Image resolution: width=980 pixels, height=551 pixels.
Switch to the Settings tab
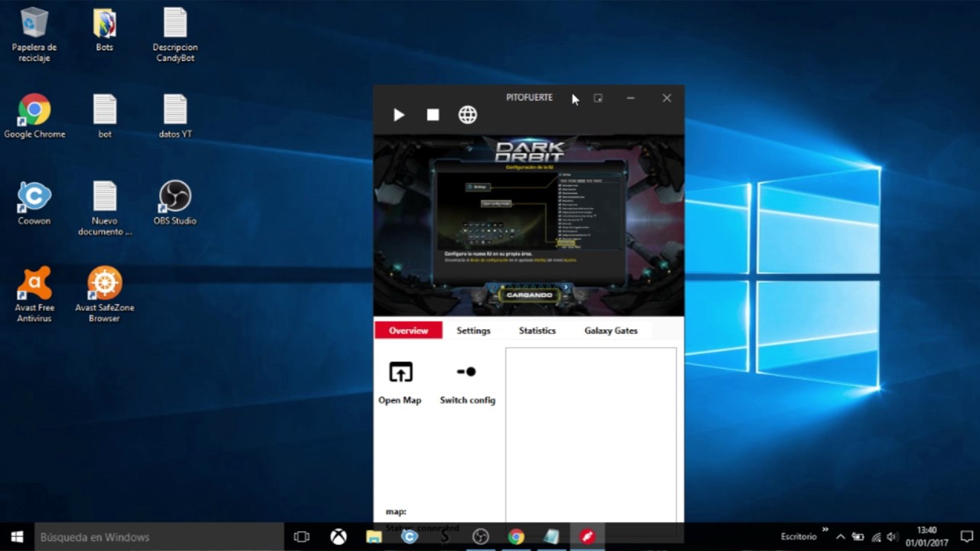(x=473, y=331)
